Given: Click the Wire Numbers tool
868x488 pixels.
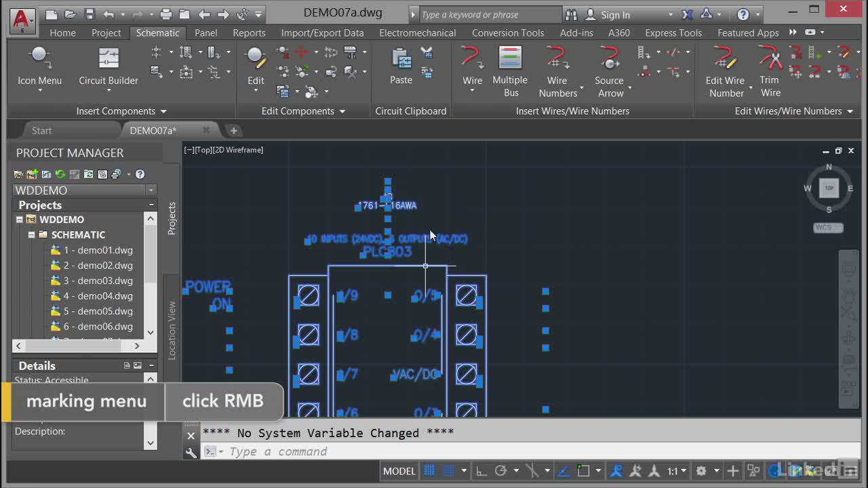Looking at the screenshot, I should [x=558, y=72].
